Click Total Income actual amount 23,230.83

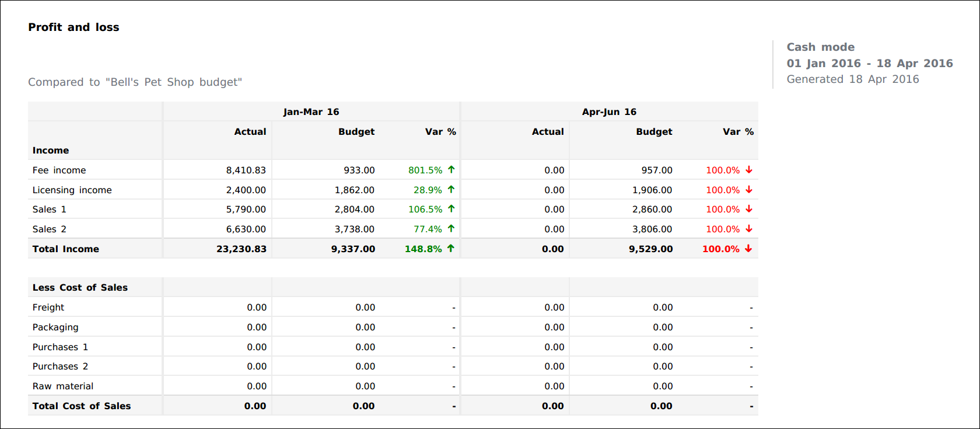[x=241, y=249]
